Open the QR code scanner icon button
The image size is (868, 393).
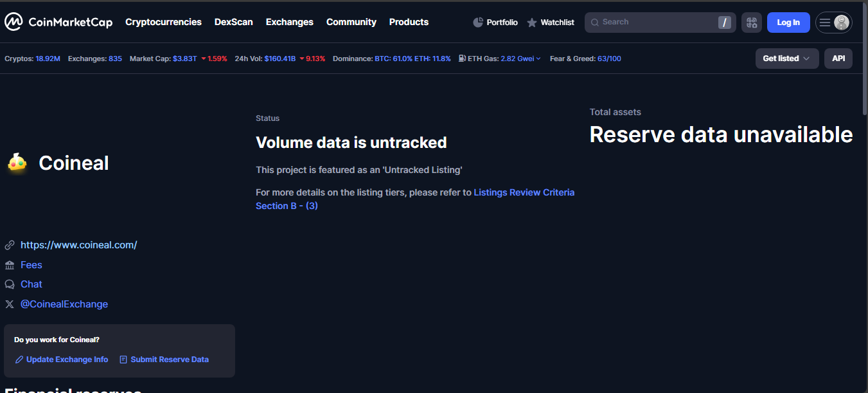(x=752, y=23)
